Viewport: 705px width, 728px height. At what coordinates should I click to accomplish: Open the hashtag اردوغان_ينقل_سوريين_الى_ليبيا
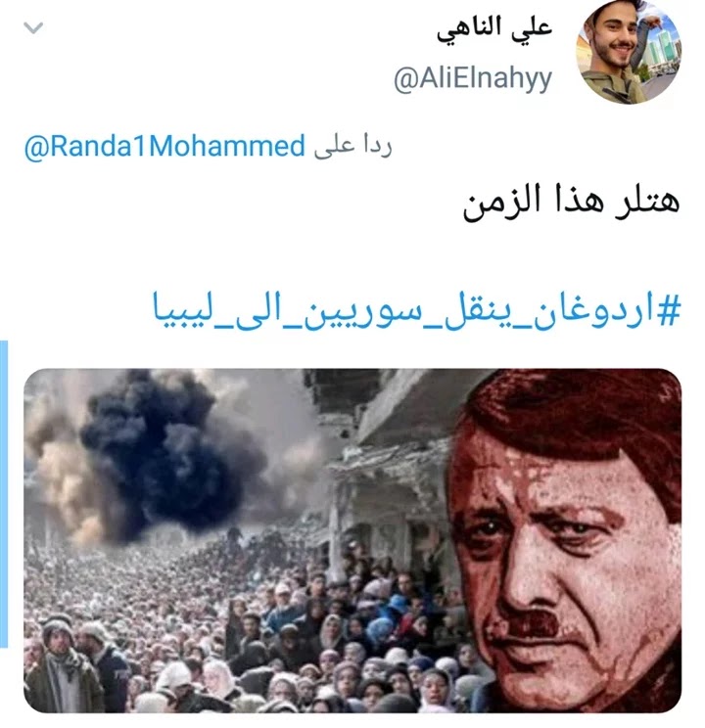(416, 309)
